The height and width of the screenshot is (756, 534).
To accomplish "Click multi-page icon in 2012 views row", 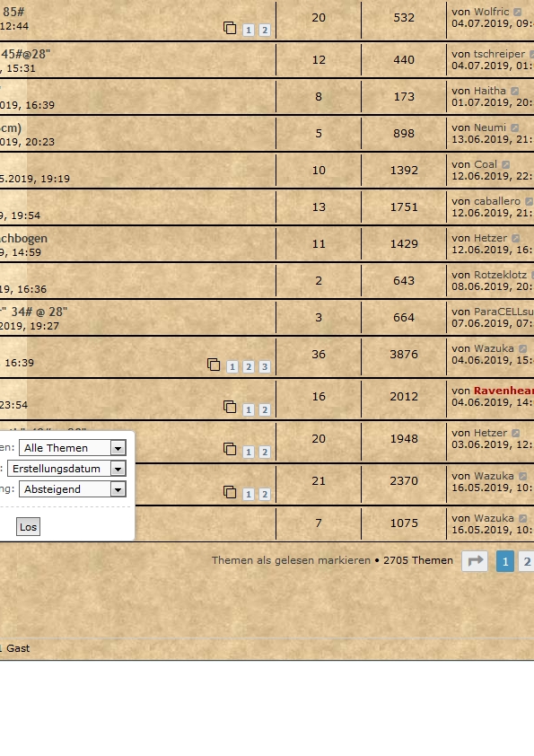I will [x=230, y=407].
